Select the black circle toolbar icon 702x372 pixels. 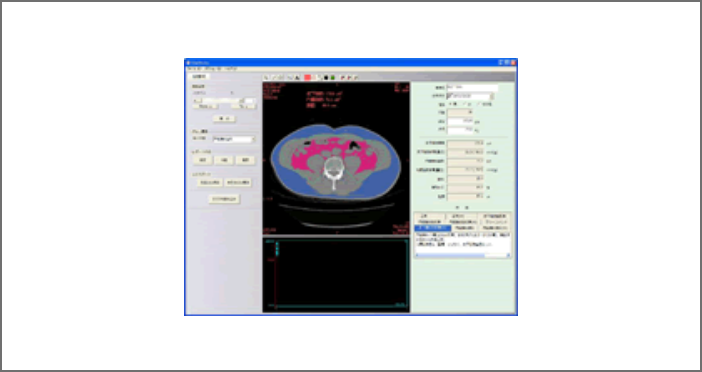(x=326, y=77)
